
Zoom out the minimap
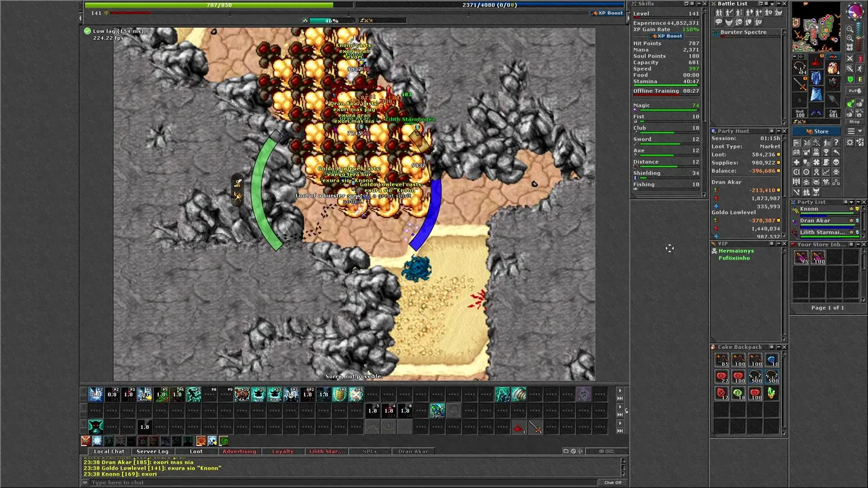pyautogui.click(x=849, y=28)
